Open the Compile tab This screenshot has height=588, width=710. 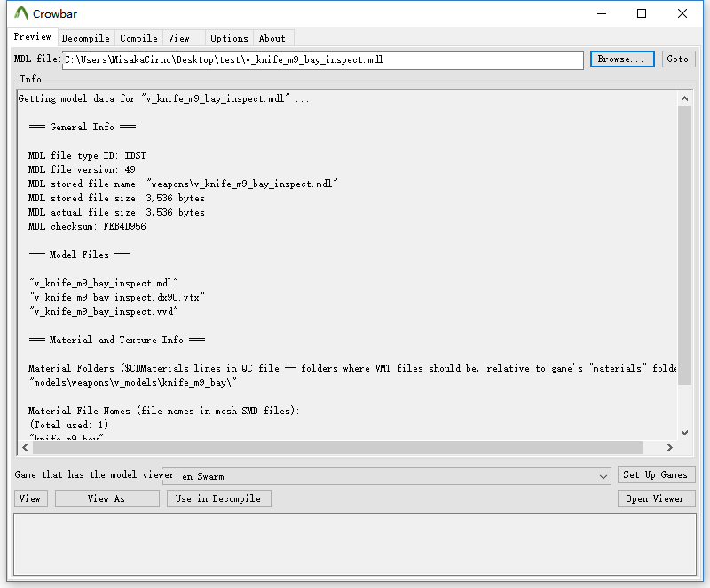pos(139,38)
